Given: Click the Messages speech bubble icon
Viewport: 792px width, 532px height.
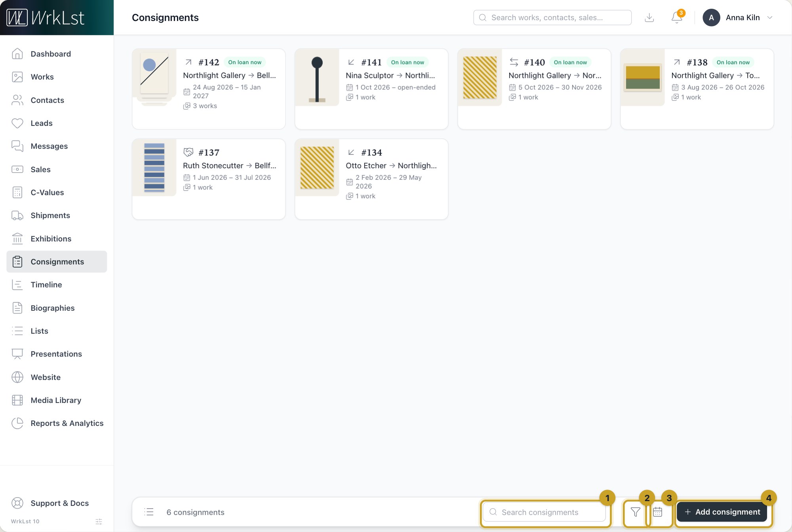Looking at the screenshot, I should coord(17,146).
